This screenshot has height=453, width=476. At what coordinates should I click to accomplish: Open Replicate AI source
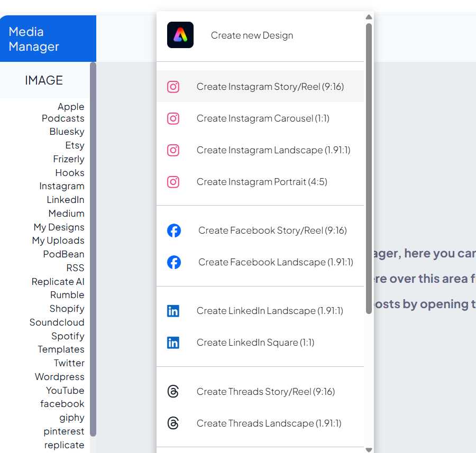[x=58, y=282]
